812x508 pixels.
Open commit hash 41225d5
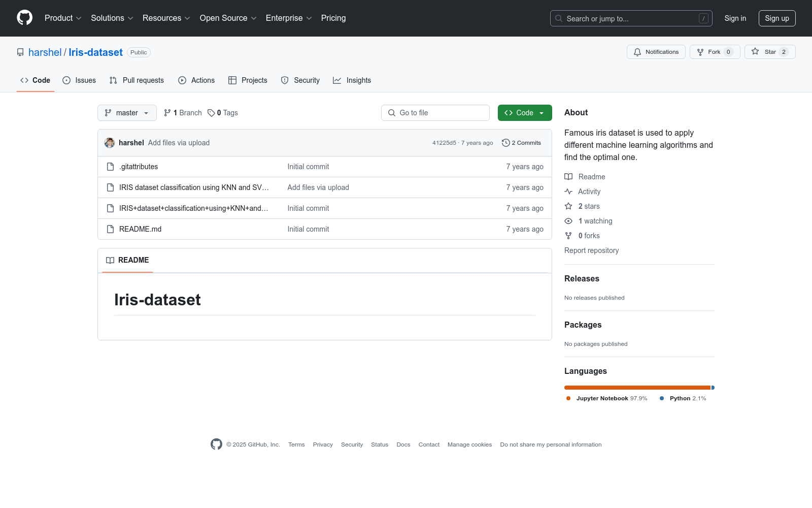point(444,143)
